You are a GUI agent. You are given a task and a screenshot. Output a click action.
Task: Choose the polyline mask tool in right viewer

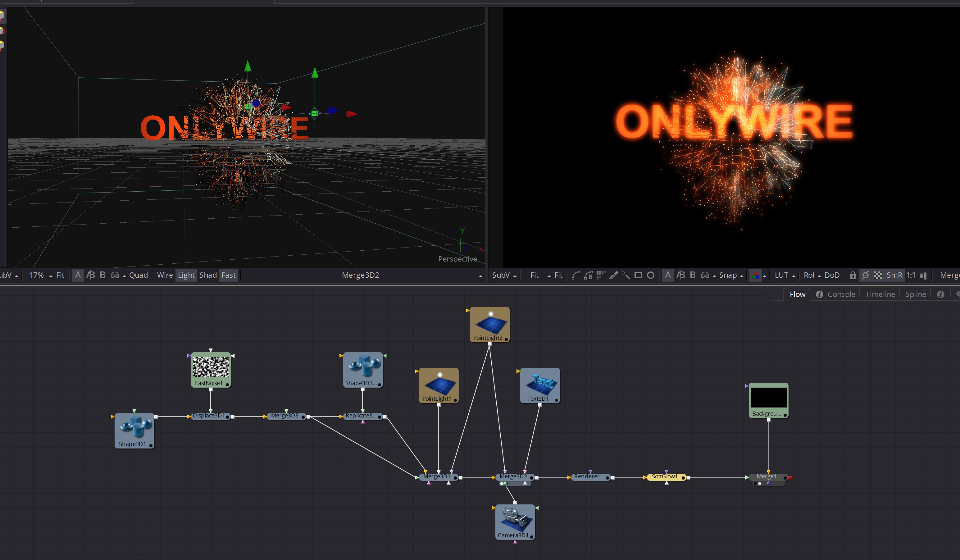[576, 275]
